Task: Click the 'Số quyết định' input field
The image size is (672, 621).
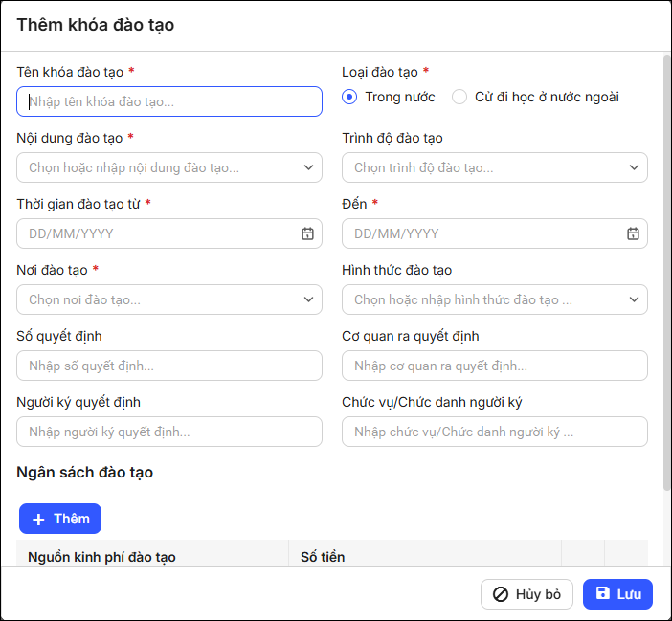Action: (169, 366)
